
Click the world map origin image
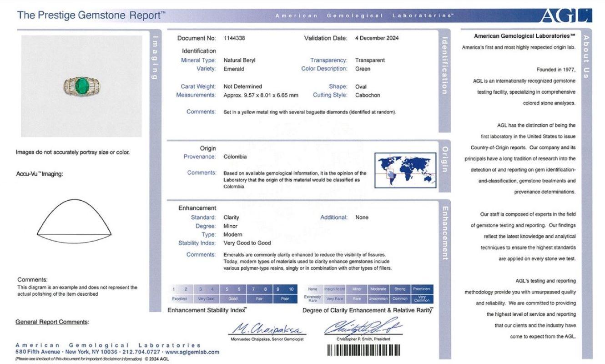tap(405, 170)
